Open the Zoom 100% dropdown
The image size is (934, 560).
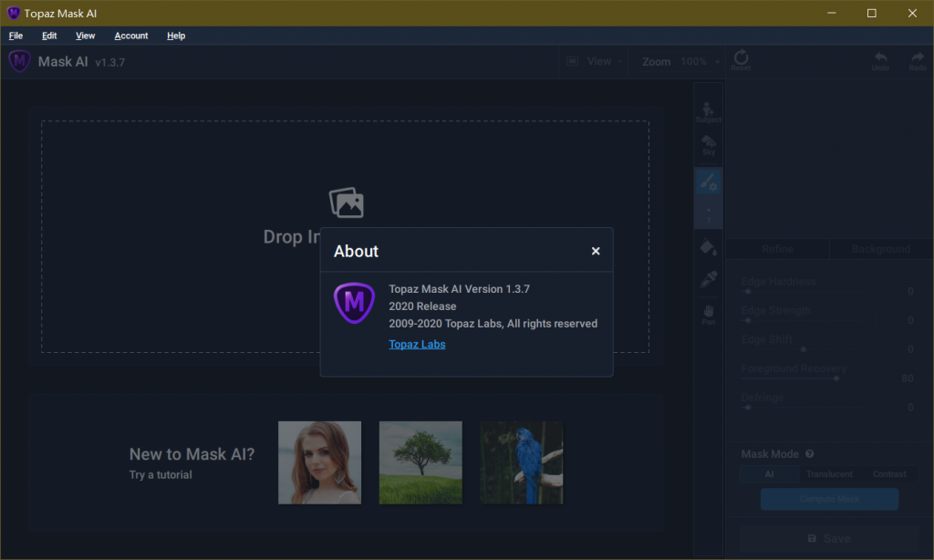click(x=693, y=62)
